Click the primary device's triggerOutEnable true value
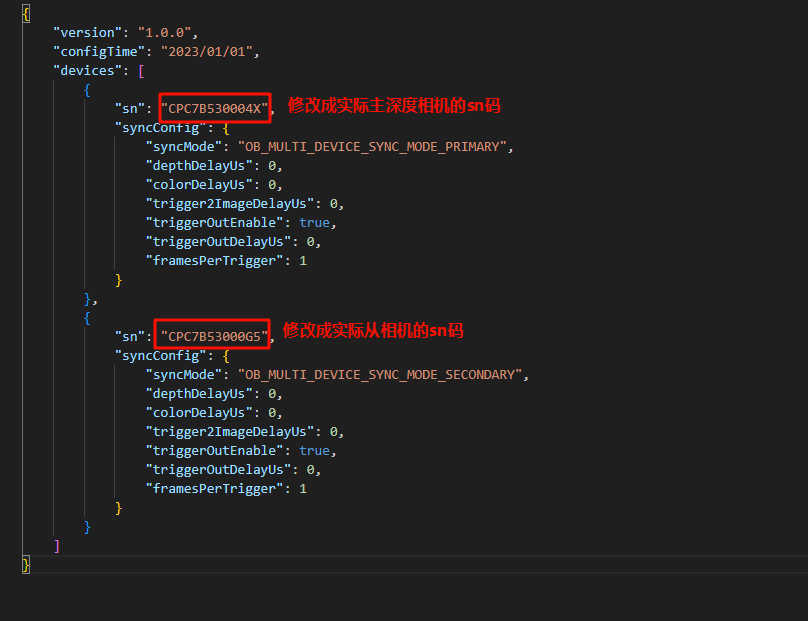The image size is (808, 621). coord(314,222)
